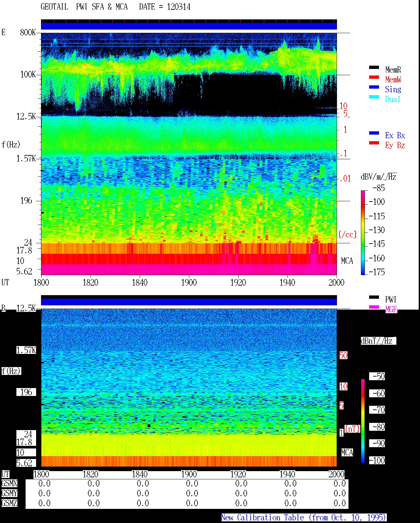Click the 'MGF' legend label
Viewport: 420px width, 523px height.
click(391, 309)
